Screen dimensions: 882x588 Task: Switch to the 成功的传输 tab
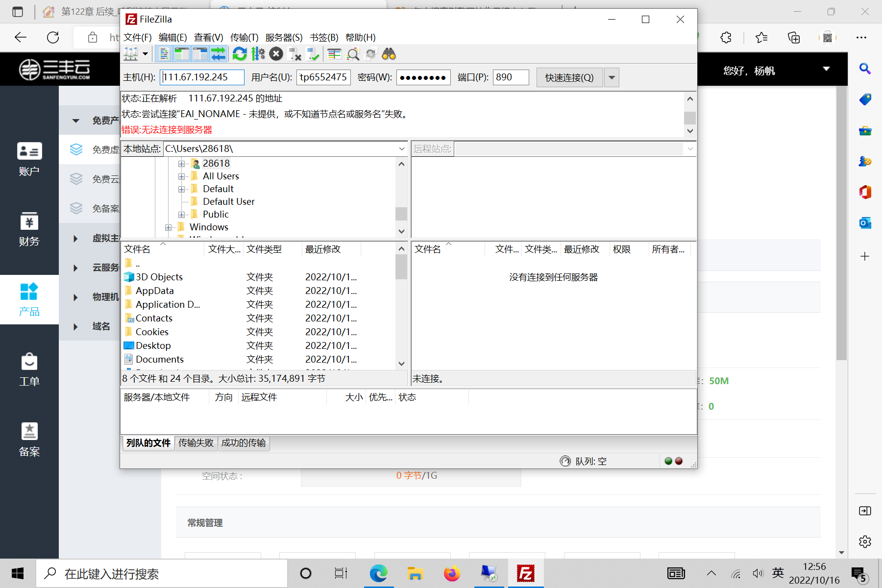243,443
